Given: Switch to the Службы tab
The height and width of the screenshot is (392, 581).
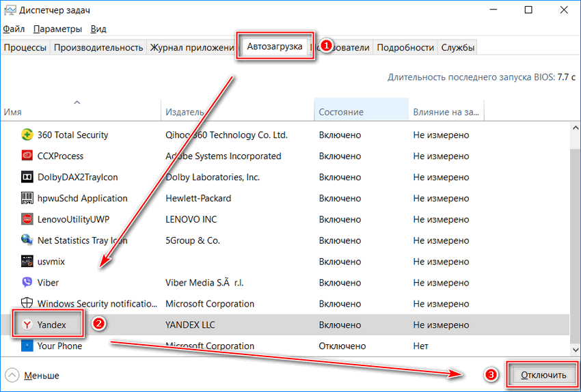Looking at the screenshot, I should click(457, 47).
